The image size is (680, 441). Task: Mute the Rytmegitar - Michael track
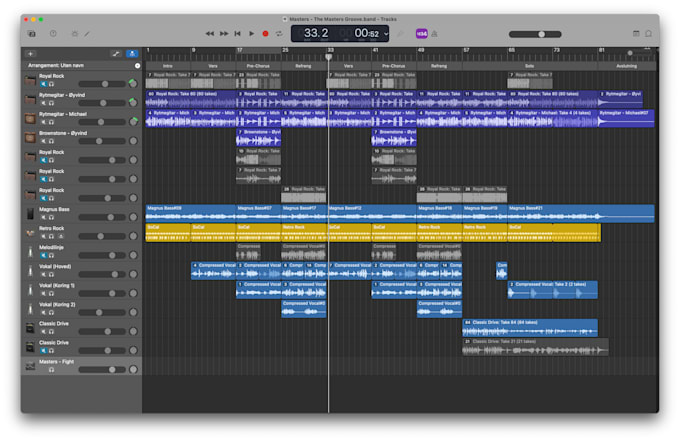click(x=43, y=122)
